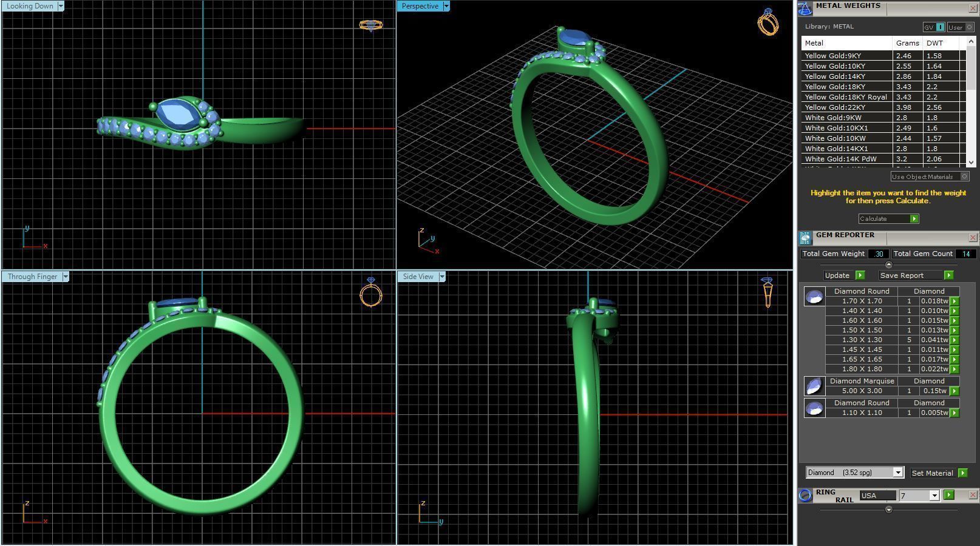Click the first Diamond Round gem thumbnail

click(814, 296)
